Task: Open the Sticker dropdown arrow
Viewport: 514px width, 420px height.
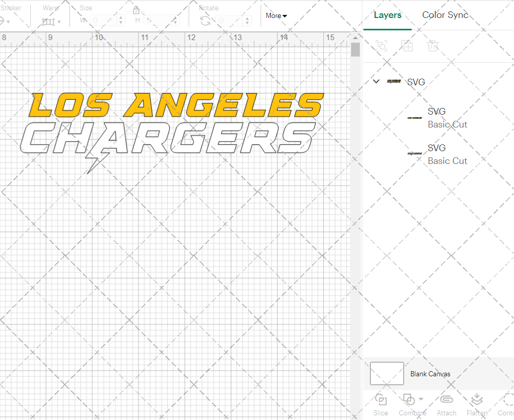Action: (x=8, y=22)
